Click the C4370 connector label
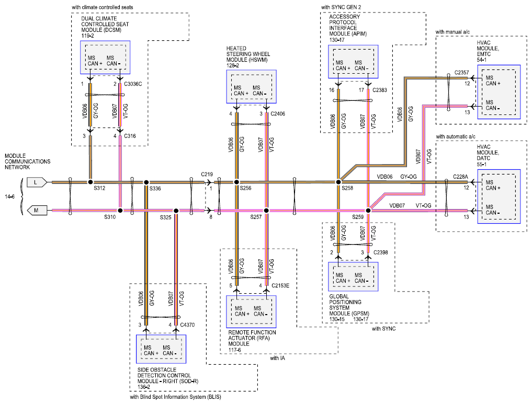Image resolution: width=532 pixels, height=405 pixels. 187,325
